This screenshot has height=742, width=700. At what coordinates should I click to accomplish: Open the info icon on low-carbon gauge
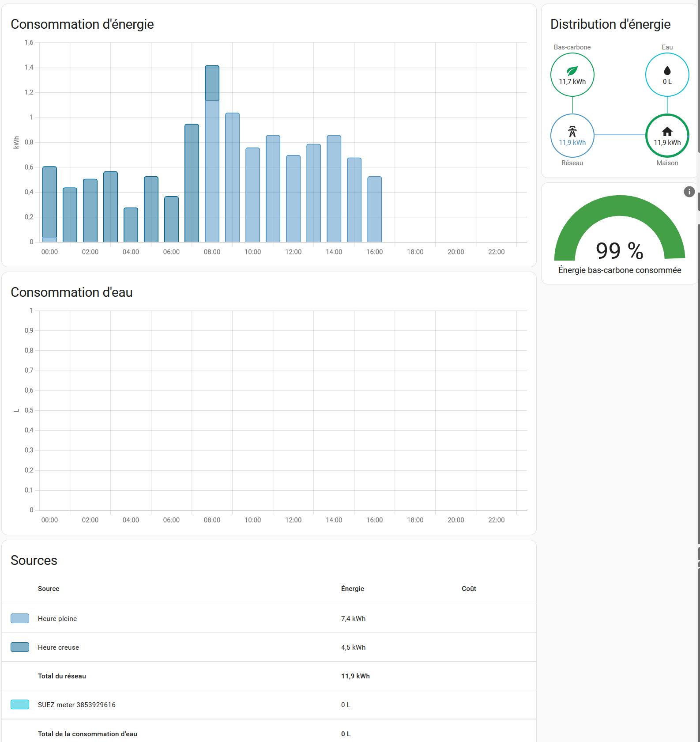click(x=689, y=192)
